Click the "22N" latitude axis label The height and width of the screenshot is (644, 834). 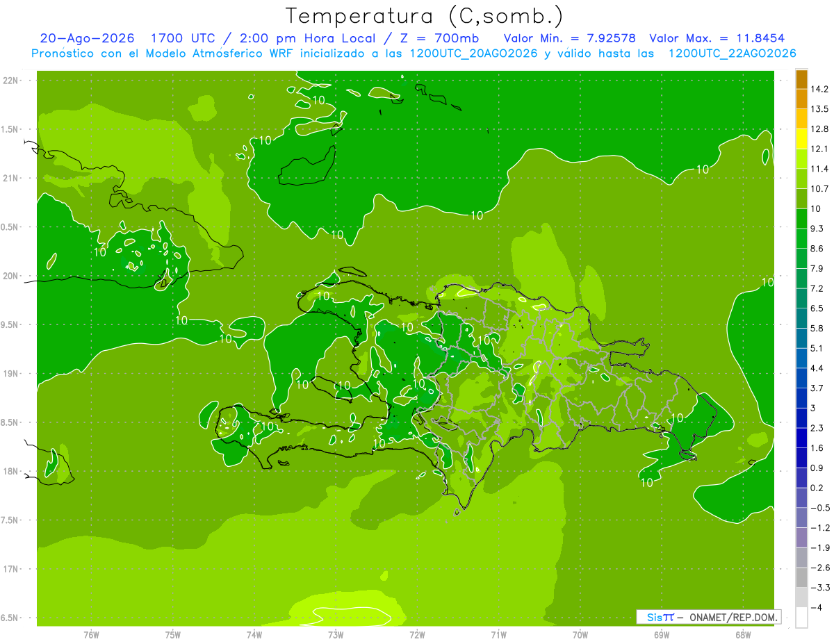click(x=11, y=80)
